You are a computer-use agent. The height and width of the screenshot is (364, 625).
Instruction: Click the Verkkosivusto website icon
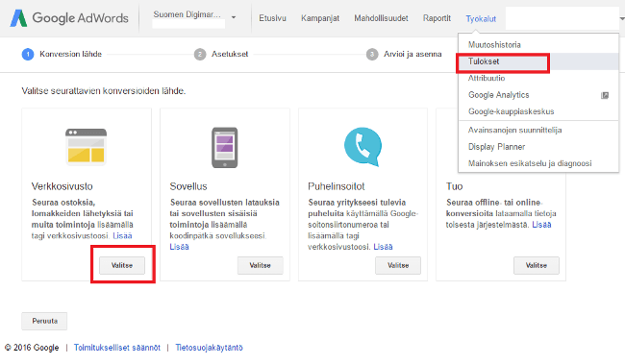(x=87, y=147)
